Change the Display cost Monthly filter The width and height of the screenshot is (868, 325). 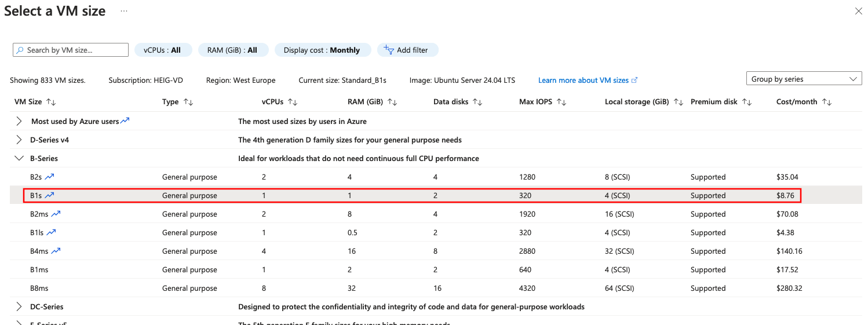pyautogui.click(x=322, y=50)
